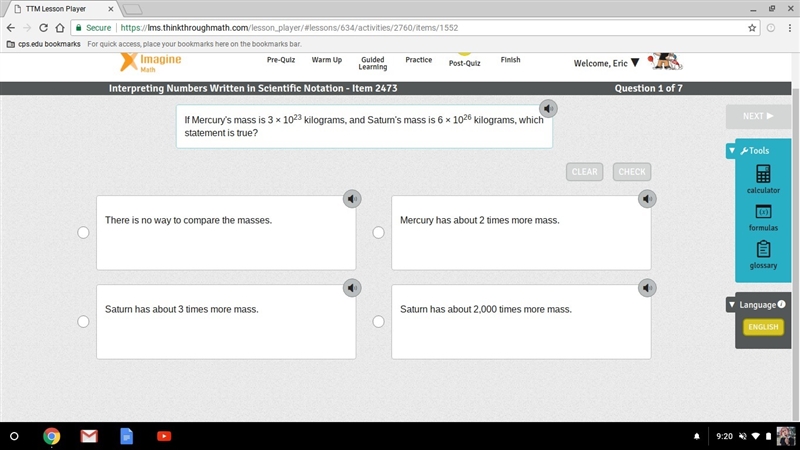The image size is (800, 450).
Task: Click the CLEAR button
Action: click(584, 172)
